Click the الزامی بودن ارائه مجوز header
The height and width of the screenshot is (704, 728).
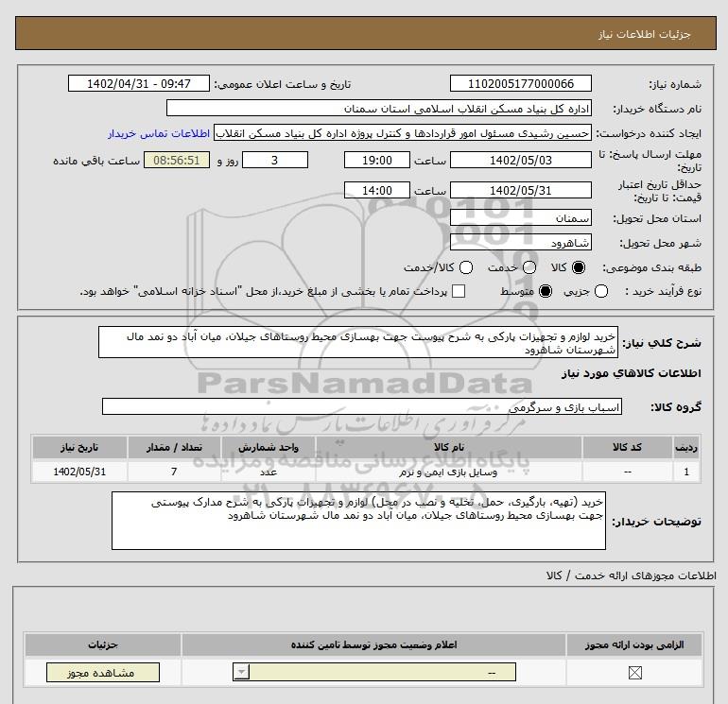[x=634, y=645]
